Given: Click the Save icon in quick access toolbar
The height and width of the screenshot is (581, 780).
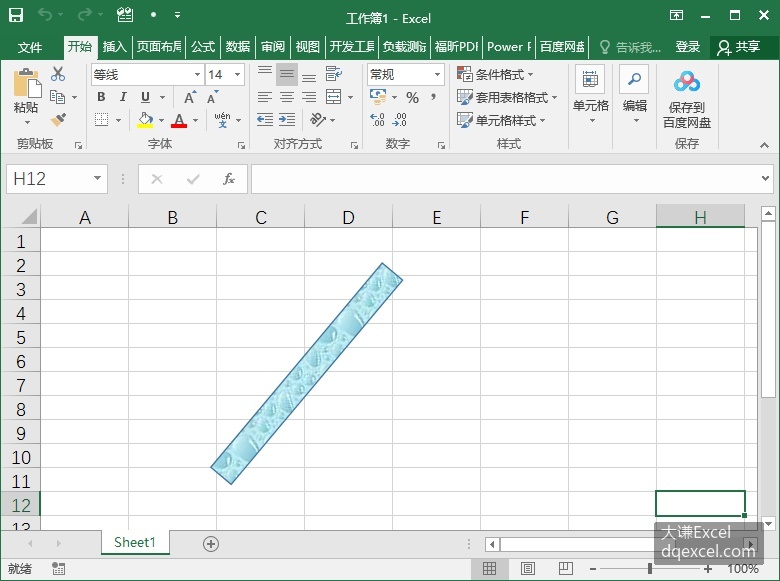Looking at the screenshot, I should pyautogui.click(x=16, y=15).
